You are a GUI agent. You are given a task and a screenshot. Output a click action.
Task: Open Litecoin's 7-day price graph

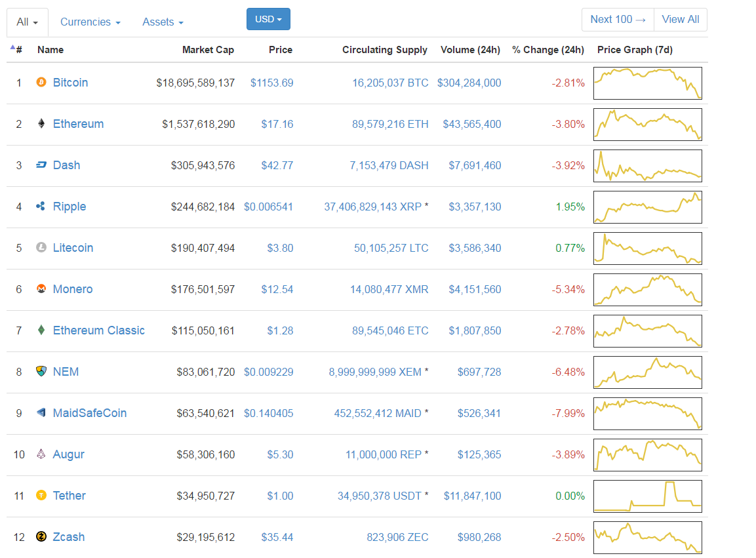pos(648,248)
